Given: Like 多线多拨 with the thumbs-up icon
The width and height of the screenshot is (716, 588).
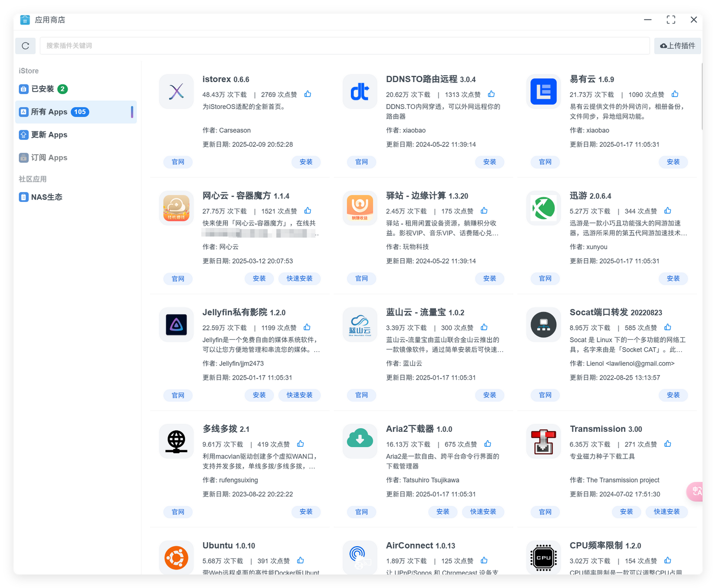Looking at the screenshot, I should 300,444.
